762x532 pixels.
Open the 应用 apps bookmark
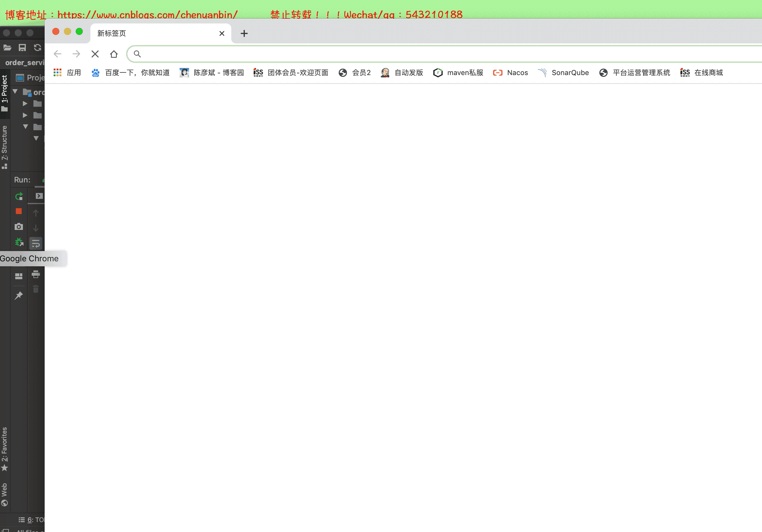pos(67,73)
